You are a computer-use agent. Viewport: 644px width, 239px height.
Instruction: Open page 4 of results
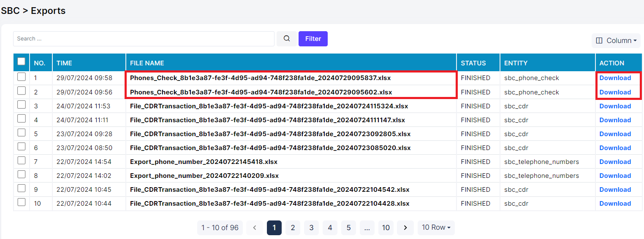[x=330, y=228]
